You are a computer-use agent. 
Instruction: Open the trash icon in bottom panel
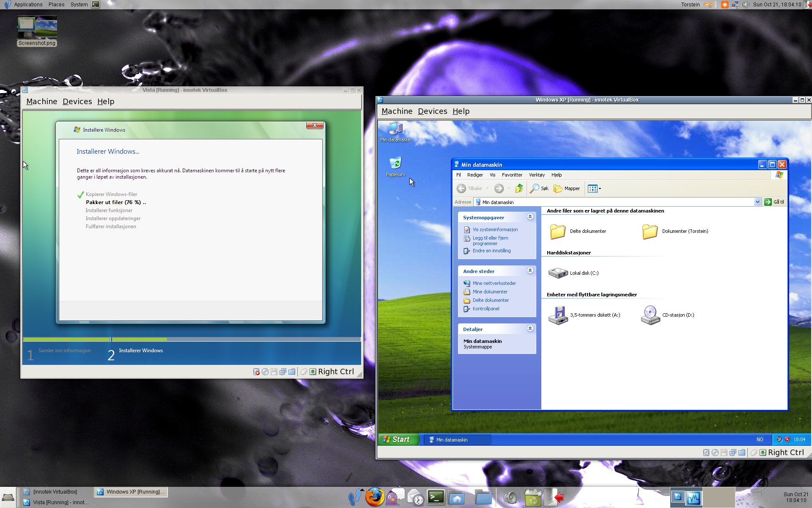click(x=533, y=497)
